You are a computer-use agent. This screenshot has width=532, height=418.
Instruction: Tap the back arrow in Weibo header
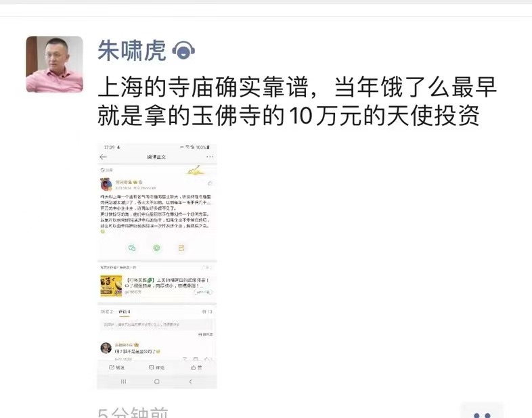[x=104, y=157]
